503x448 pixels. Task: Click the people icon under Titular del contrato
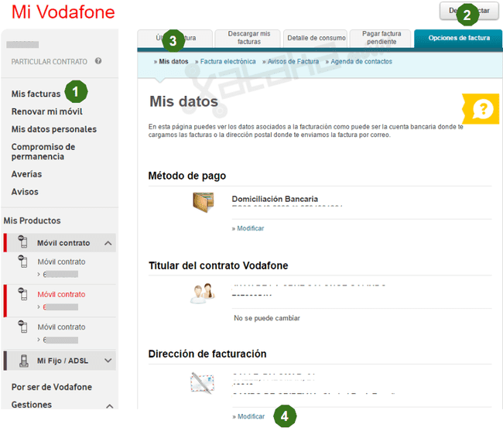tap(203, 293)
